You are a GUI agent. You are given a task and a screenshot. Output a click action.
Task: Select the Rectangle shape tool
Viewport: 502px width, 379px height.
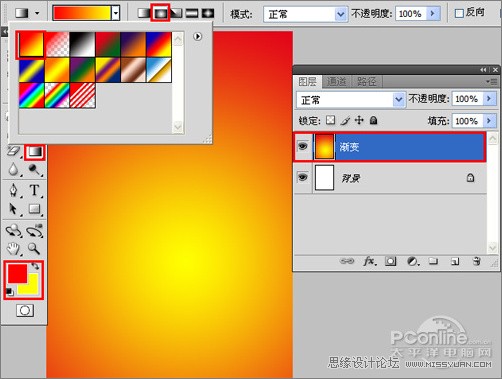click(34, 209)
